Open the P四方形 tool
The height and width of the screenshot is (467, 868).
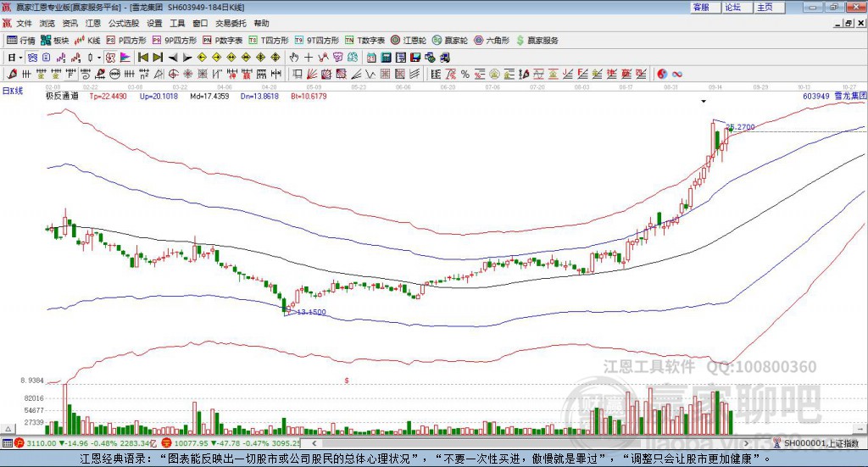(x=126, y=41)
